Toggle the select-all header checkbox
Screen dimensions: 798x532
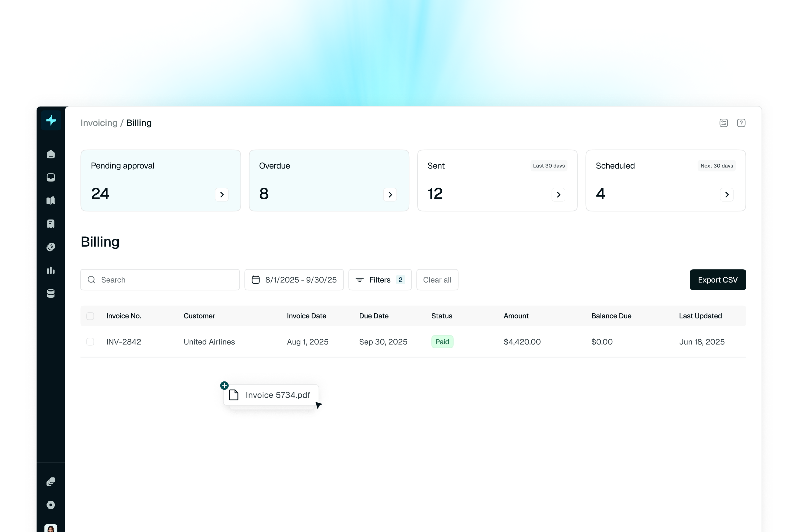tap(90, 316)
